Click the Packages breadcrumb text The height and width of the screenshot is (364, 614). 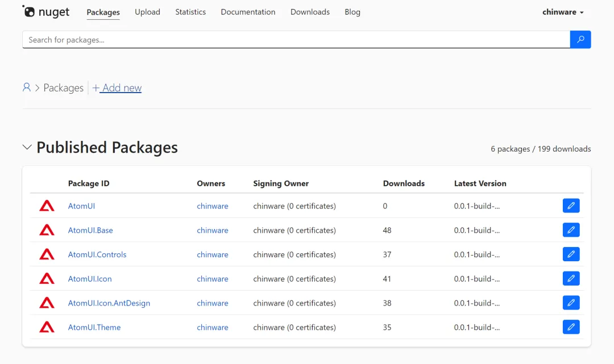coord(64,87)
